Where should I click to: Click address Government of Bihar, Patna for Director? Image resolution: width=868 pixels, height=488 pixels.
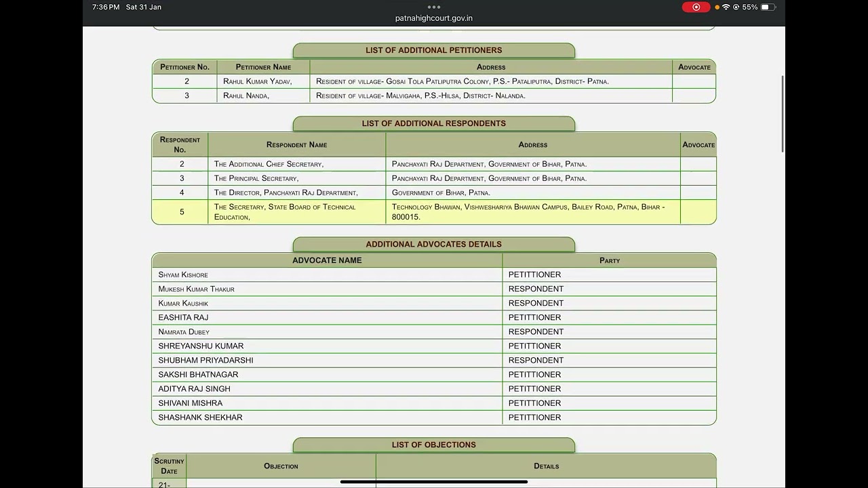441,192
